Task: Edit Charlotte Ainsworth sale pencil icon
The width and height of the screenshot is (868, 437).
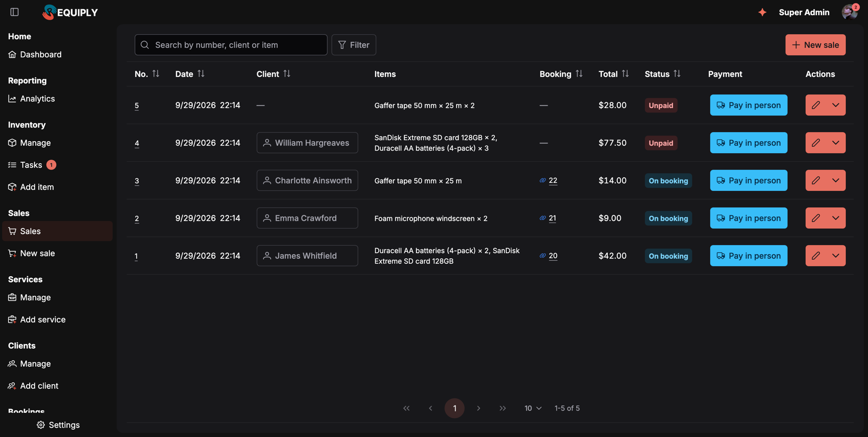Action: click(816, 180)
